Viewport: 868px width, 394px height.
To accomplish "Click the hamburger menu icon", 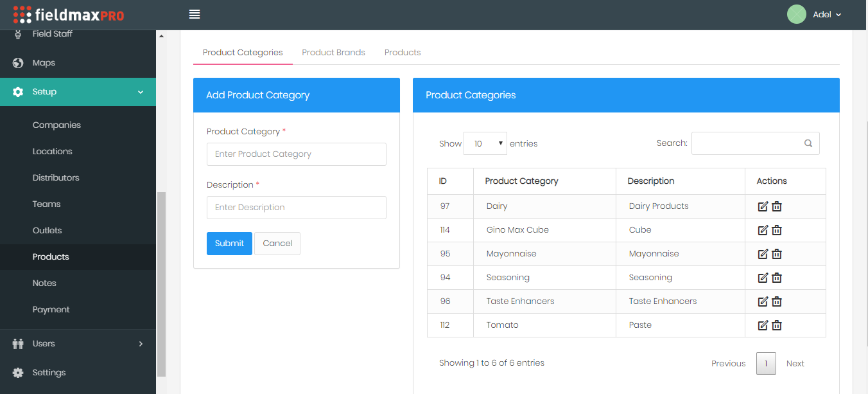I will 195,14.
